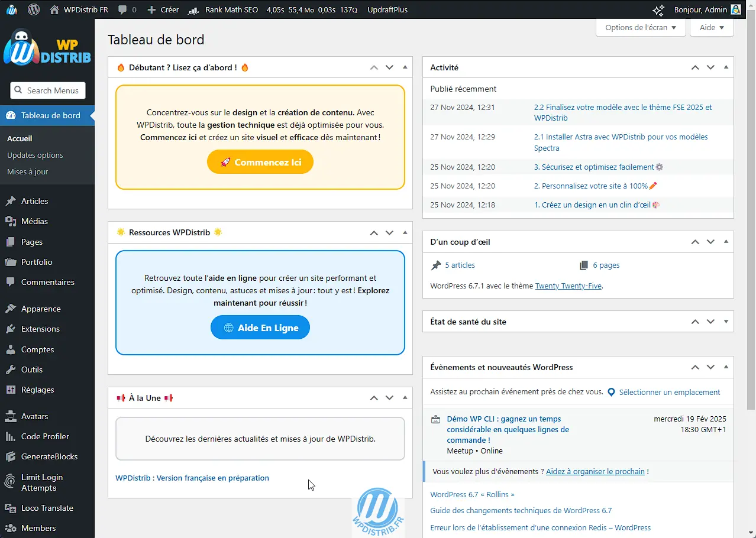Click the Members icon in sidebar
This screenshot has width=756, height=538.
point(11,528)
